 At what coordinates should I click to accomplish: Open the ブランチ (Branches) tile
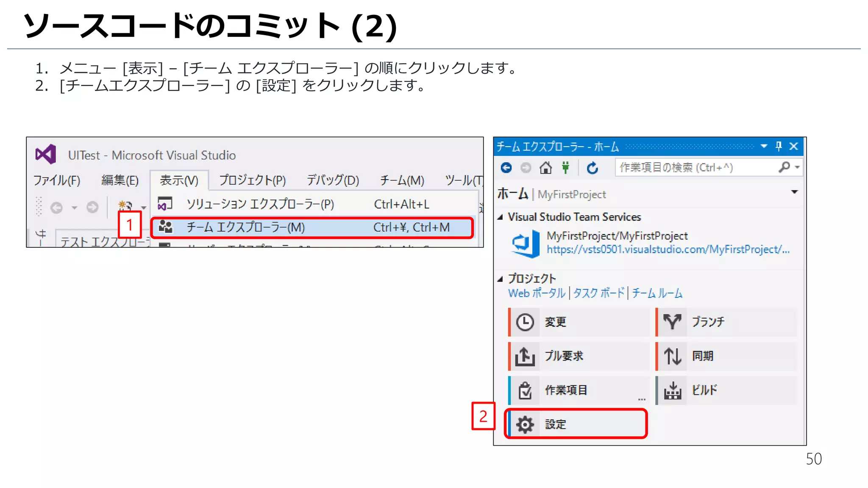point(726,322)
